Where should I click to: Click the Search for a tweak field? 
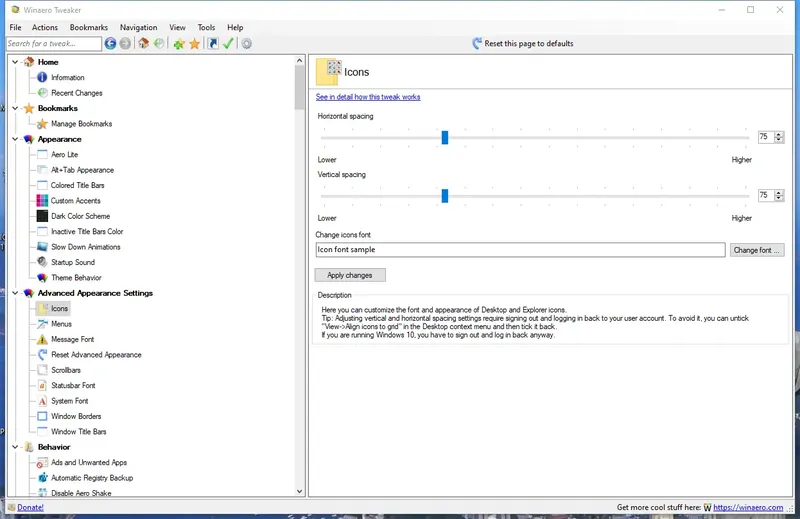[x=54, y=44]
